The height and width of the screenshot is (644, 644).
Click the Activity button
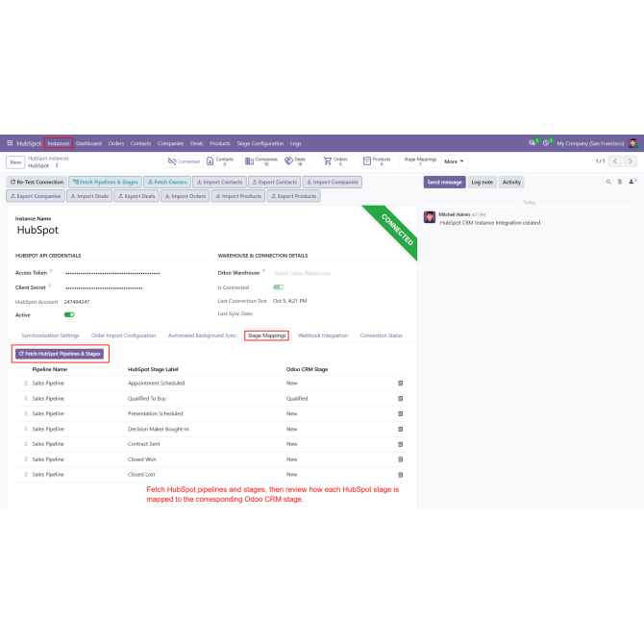511,182
